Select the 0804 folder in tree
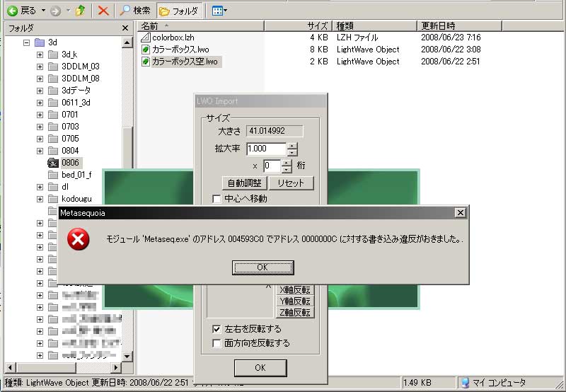Screen dimensions: 566x392 tap(70, 151)
